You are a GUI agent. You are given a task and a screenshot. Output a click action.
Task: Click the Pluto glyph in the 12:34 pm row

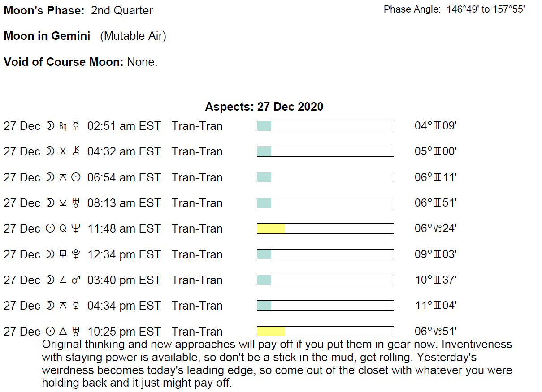click(x=76, y=255)
